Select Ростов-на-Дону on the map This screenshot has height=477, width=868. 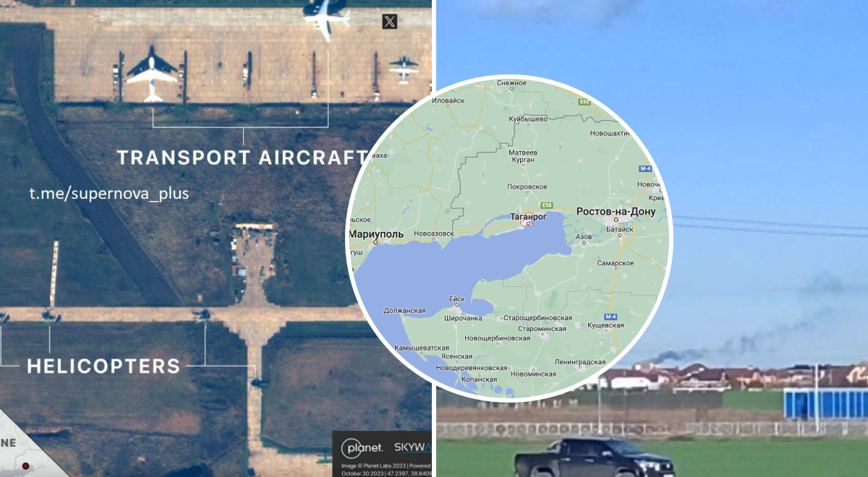tap(616, 212)
